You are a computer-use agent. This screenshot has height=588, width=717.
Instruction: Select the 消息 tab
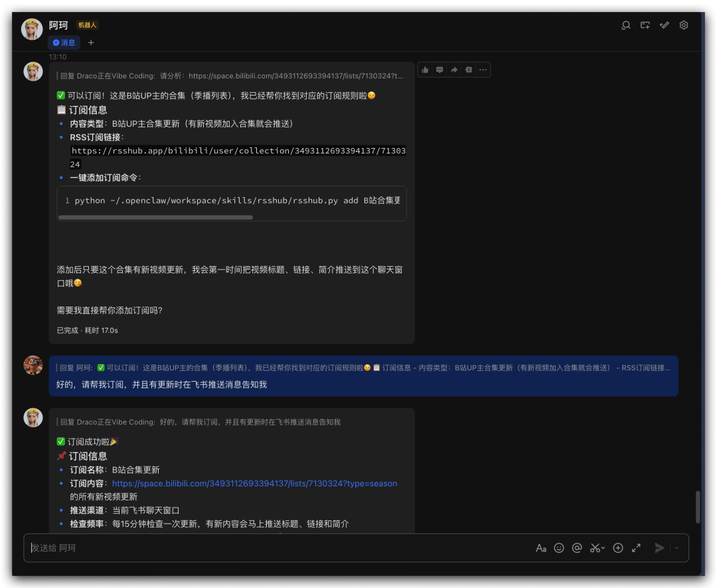coord(64,42)
